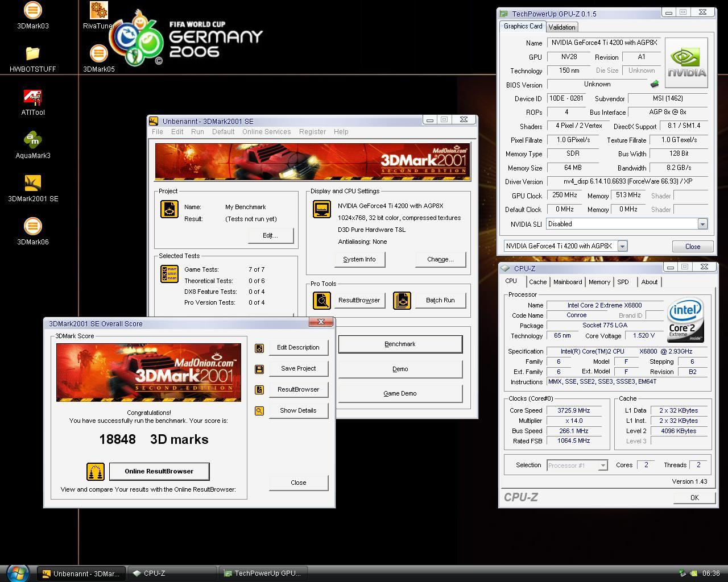The height and width of the screenshot is (582, 728).
Task: Click the CPU Name field in CPU-Z
Action: click(x=604, y=305)
